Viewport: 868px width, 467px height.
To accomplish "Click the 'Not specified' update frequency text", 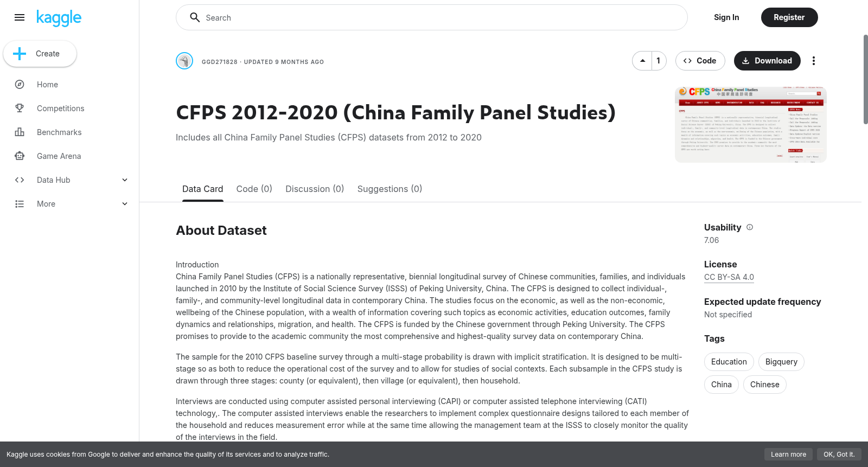I will pyautogui.click(x=728, y=315).
